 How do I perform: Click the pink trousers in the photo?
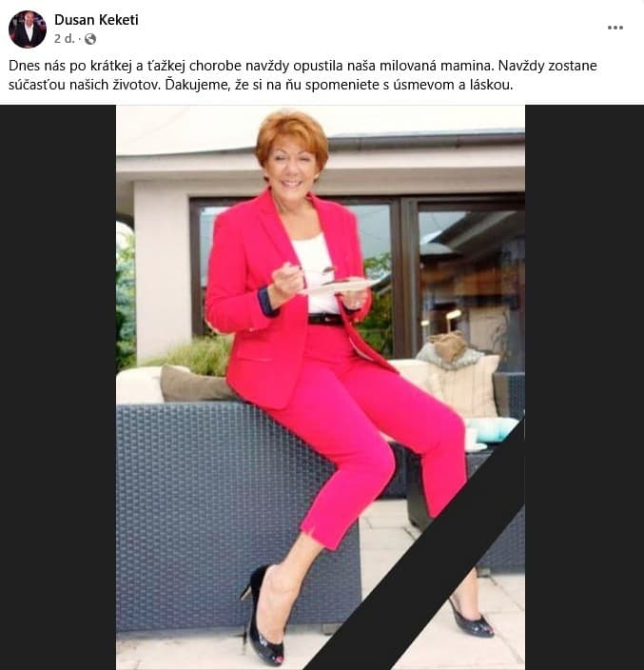pos(367,431)
